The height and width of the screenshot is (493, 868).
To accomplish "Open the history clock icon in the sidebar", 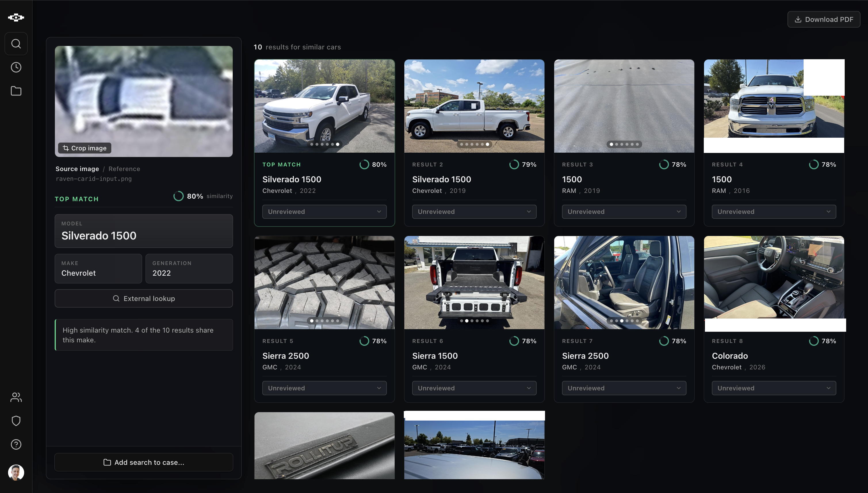I will coord(16,67).
